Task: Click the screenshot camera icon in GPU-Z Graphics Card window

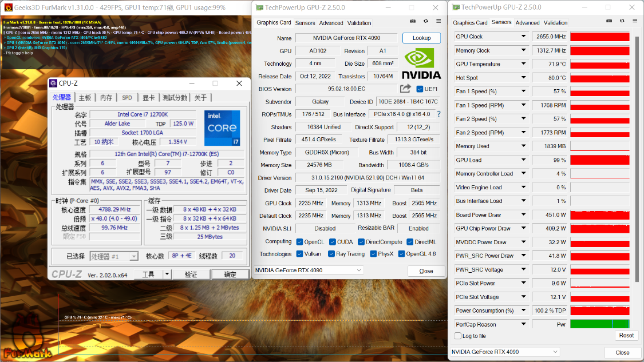Action: pyautogui.click(x=413, y=21)
